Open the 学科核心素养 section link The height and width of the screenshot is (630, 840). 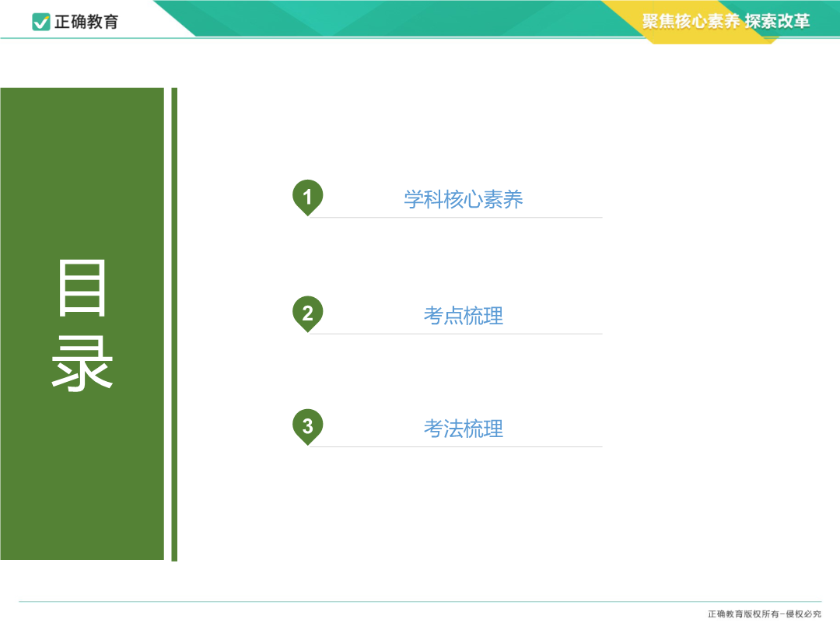click(x=464, y=199)
